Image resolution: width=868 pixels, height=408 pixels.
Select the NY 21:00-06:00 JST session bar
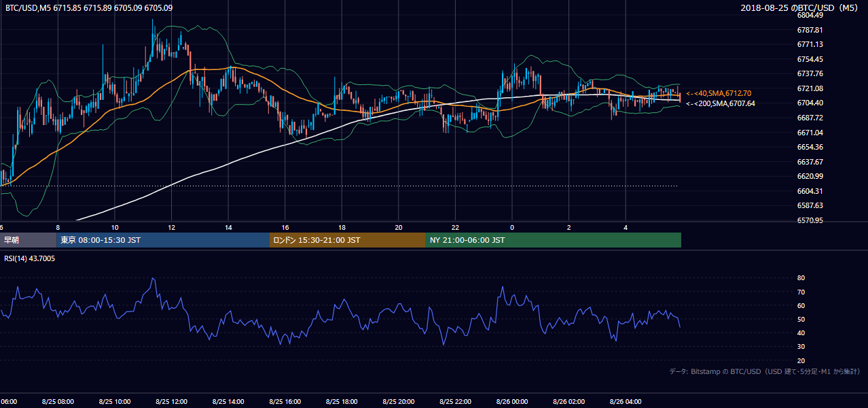(x=554, y=240)
